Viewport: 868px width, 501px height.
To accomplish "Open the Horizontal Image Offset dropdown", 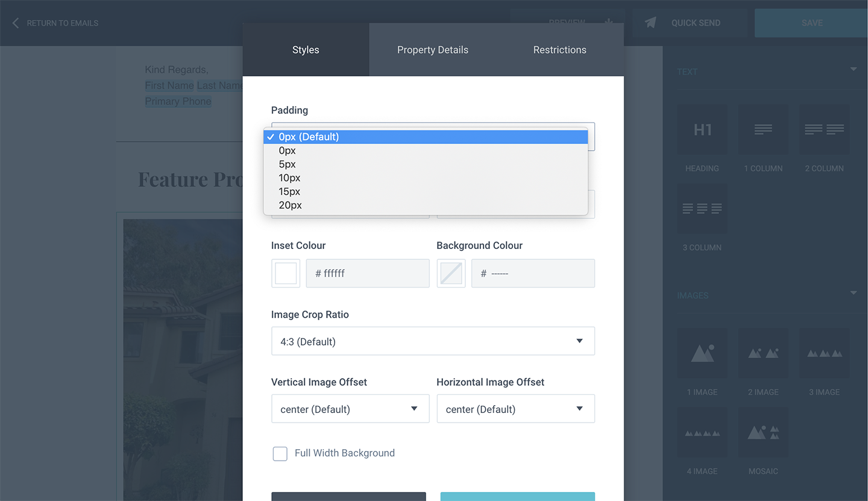I will [x=515, y=409].
